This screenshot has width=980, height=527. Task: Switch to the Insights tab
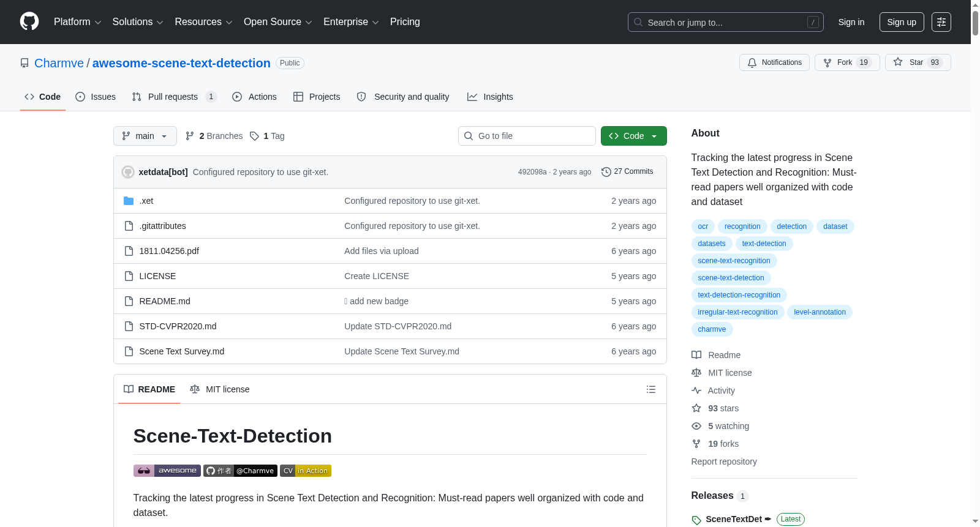[x=490, y=97]
